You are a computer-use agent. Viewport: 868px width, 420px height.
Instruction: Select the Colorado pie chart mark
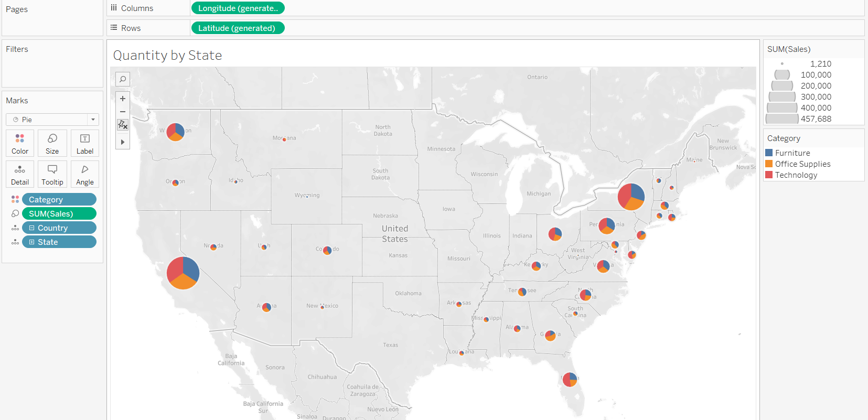[x=327, y=250]
